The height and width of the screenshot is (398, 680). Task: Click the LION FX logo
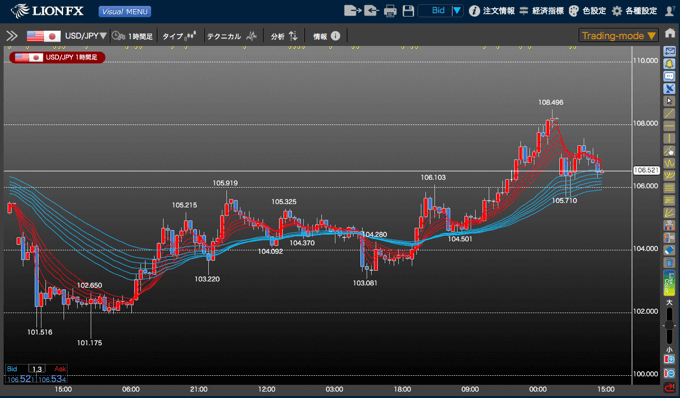coord(47,11)
